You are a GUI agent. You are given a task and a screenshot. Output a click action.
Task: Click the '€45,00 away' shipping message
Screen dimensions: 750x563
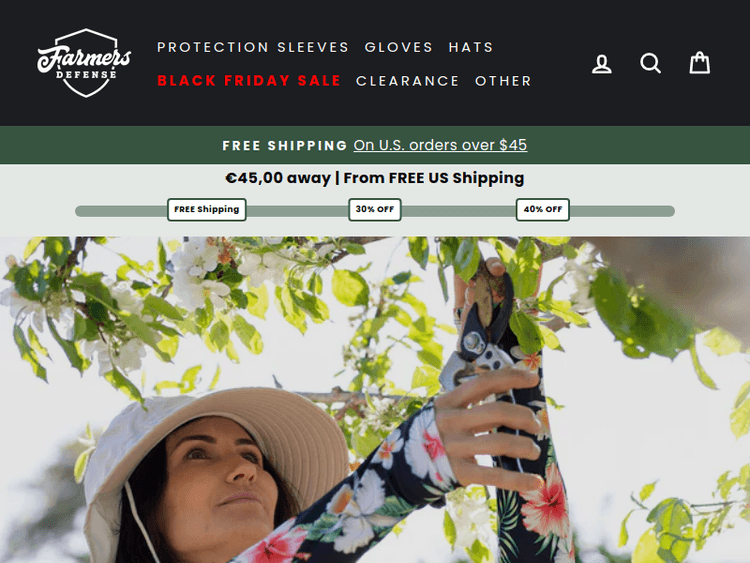(278, 178)
